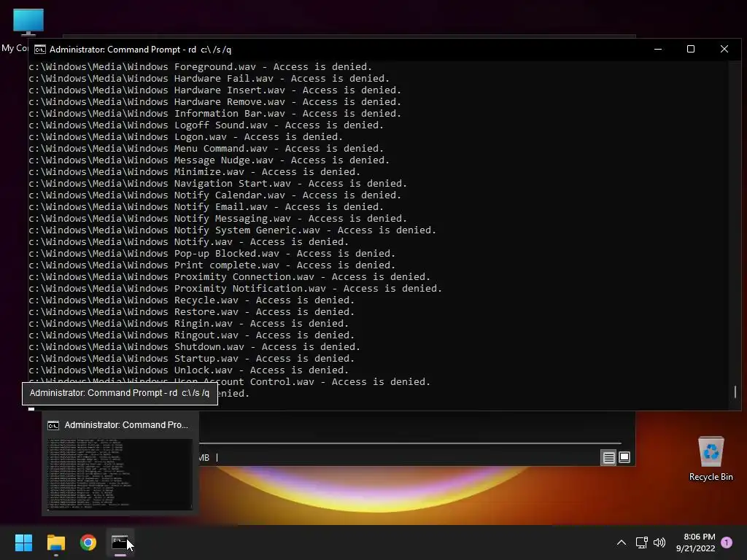Open the notification count badge

coord(727,542)
